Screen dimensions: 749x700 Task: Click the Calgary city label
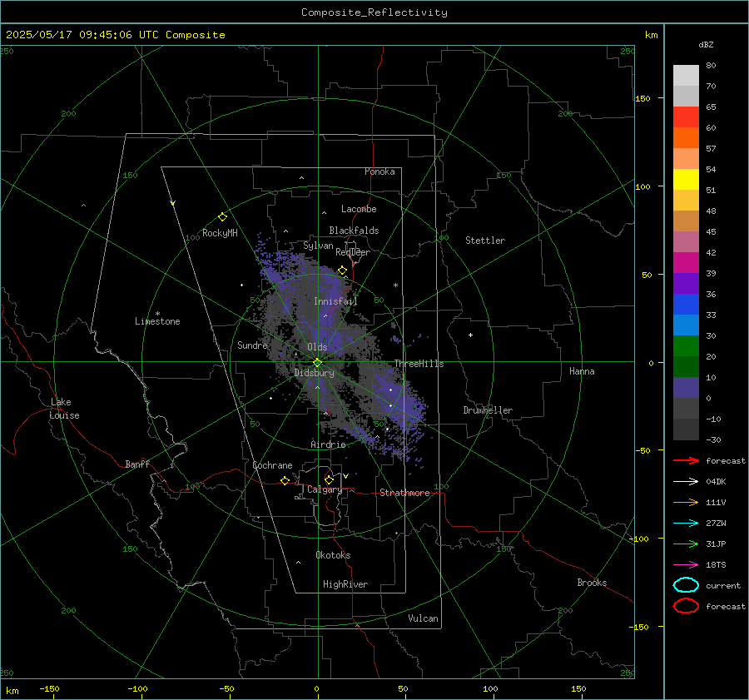(x=325, y=489)
